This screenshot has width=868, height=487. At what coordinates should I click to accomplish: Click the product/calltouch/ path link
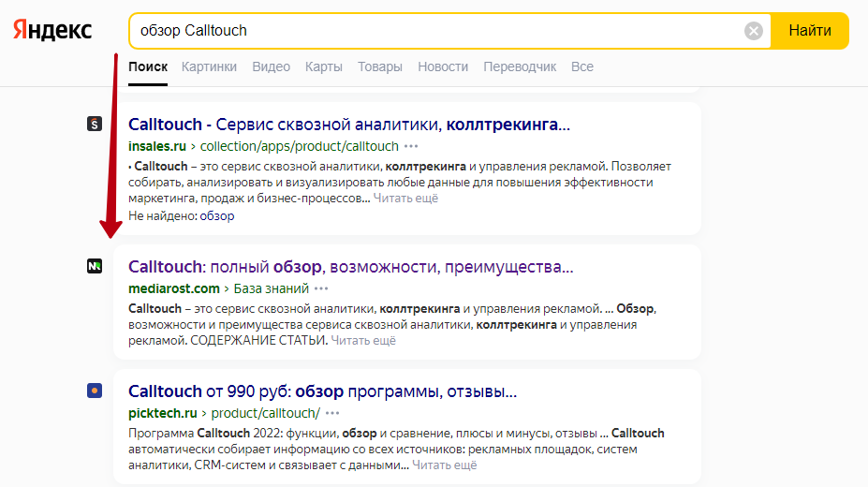point(266,413)
